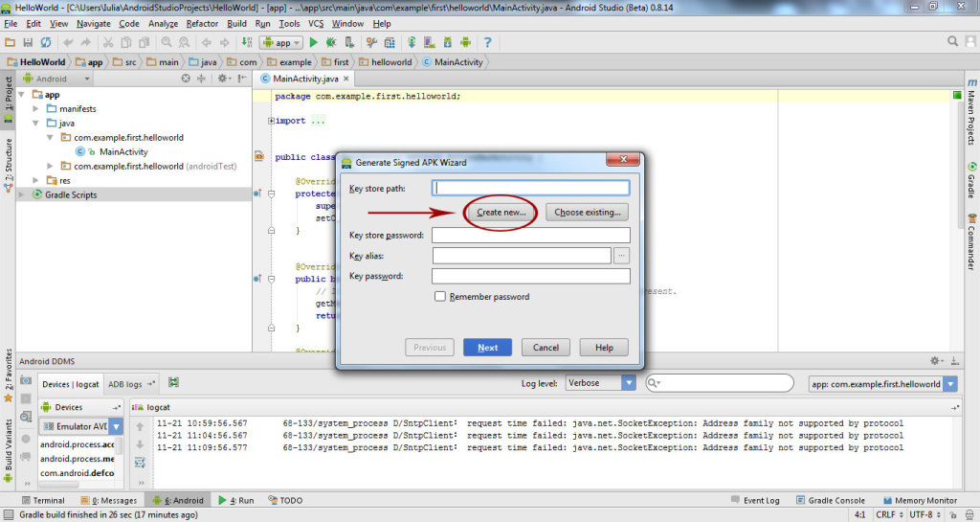Open the File menu

tap(11, 24)
